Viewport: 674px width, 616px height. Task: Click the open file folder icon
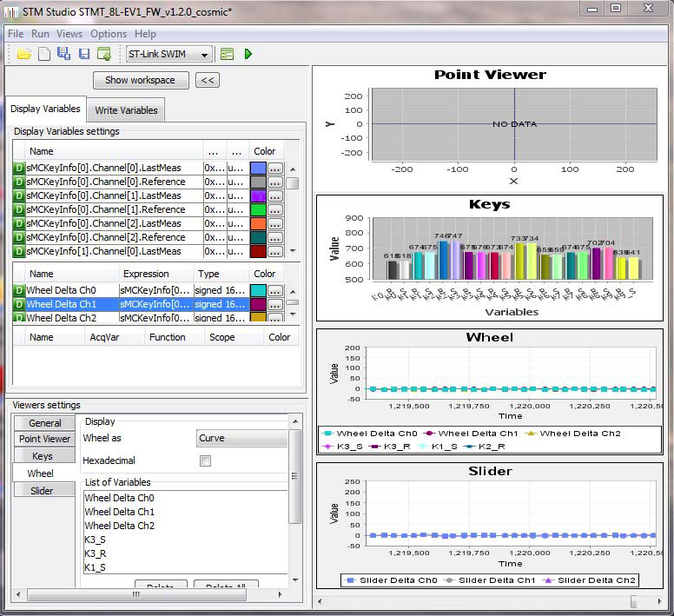pos(23,54)
